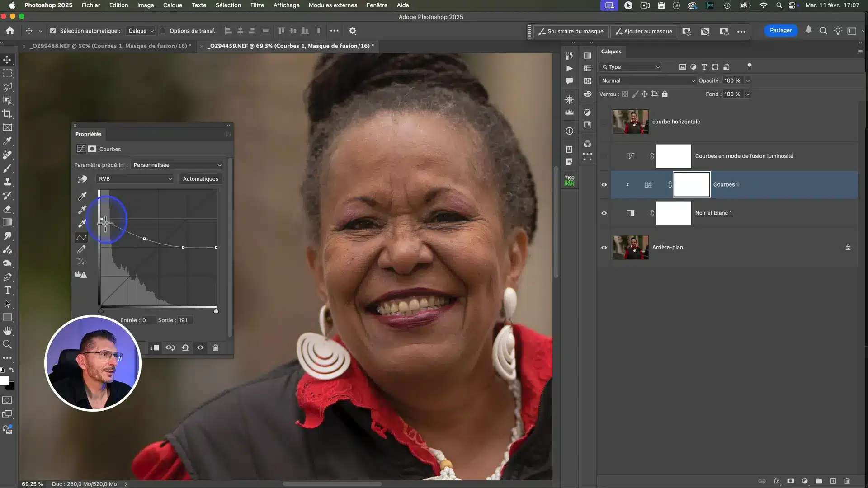The image size is (868, 488).
Task: Hide the Noir et blanc 1 layer
Action: point(604,213)
